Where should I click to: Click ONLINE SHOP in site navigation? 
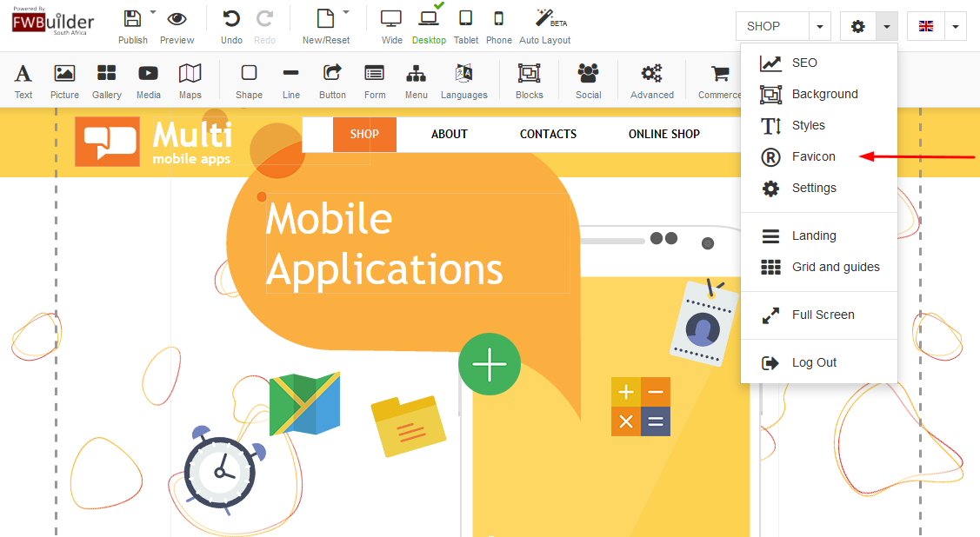coord(663,134)
